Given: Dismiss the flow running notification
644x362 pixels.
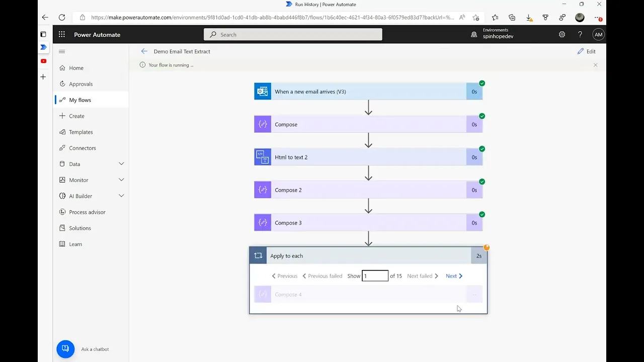Looking at the screenshot, I should tap(596, 65).
